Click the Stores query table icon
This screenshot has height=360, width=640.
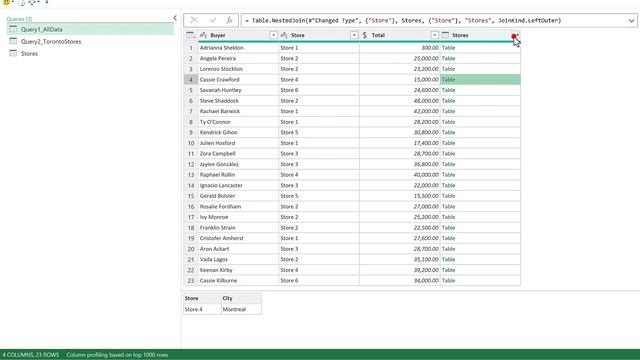coord(13,53)
